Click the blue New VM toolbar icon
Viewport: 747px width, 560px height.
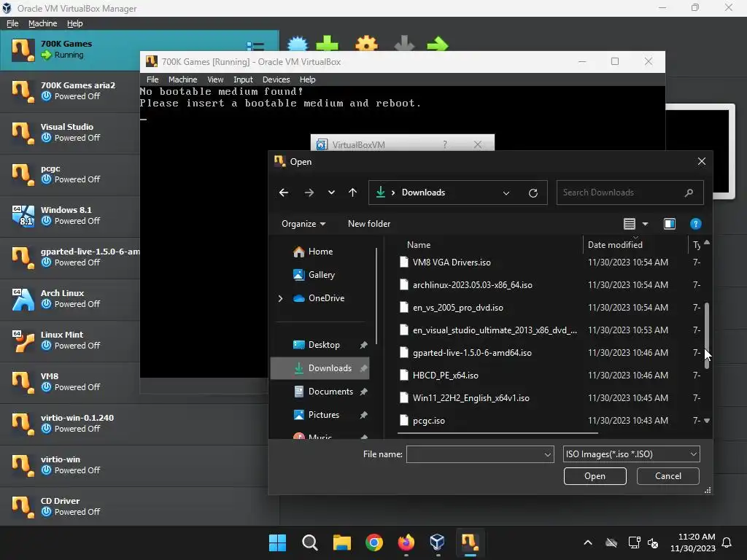click(298, 44)
